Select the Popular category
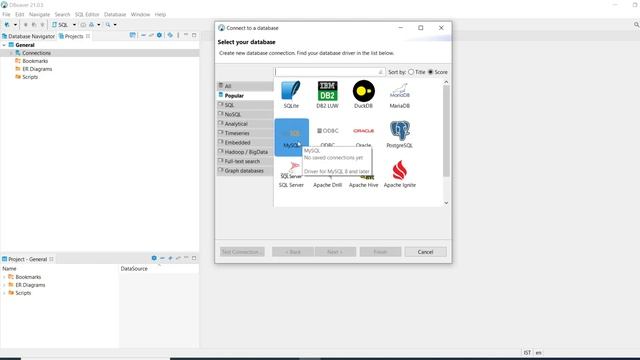 click(x=245, y=96)
